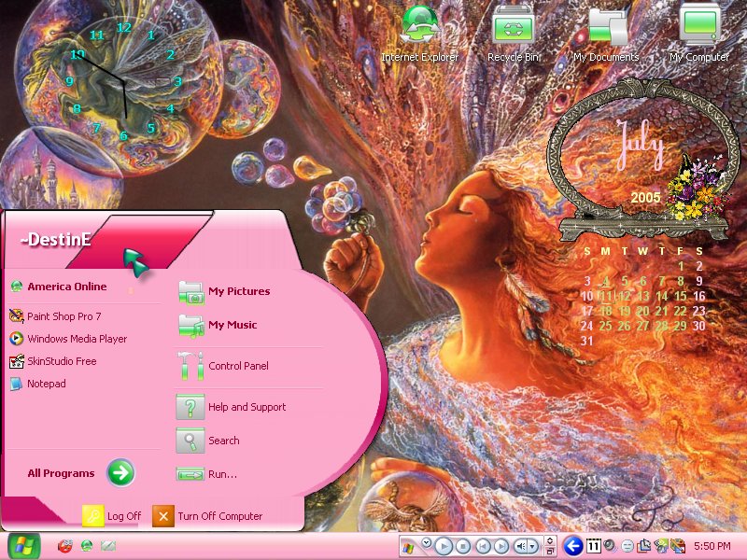Click the system clock showing 5:50 PM
Viewport: 747px width, 560px height.
tap(712, 546)
